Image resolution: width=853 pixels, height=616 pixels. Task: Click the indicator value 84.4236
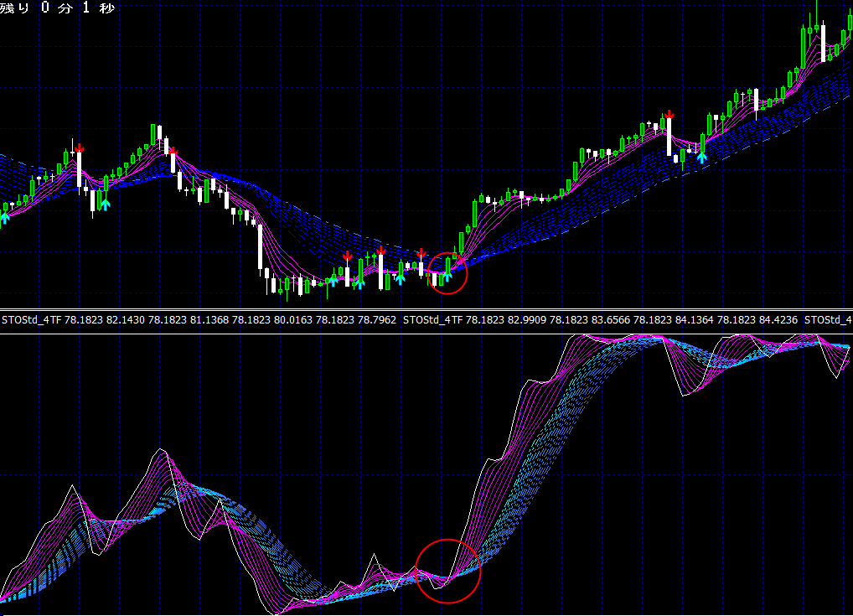(x=778, y=320)
